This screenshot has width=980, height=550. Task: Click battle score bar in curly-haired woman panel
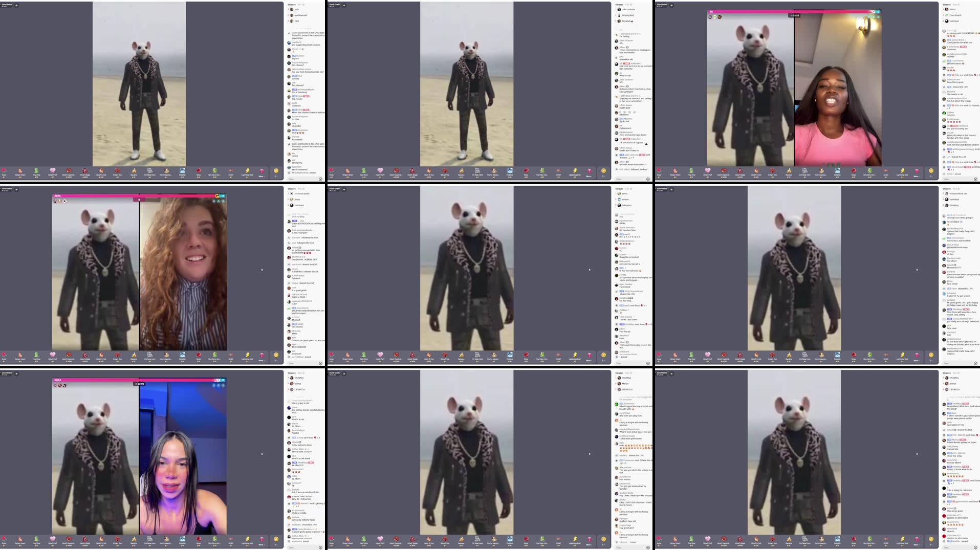(x=139, y=195)
